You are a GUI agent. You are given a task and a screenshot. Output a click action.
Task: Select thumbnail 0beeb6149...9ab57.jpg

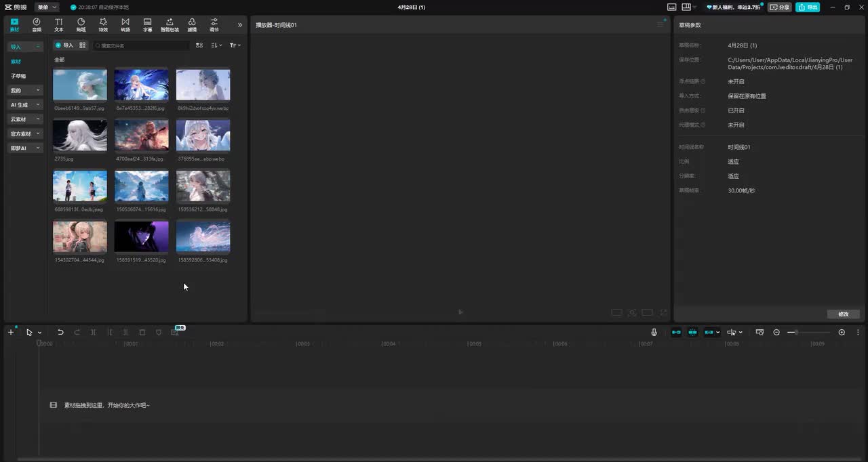coord(80,85)
